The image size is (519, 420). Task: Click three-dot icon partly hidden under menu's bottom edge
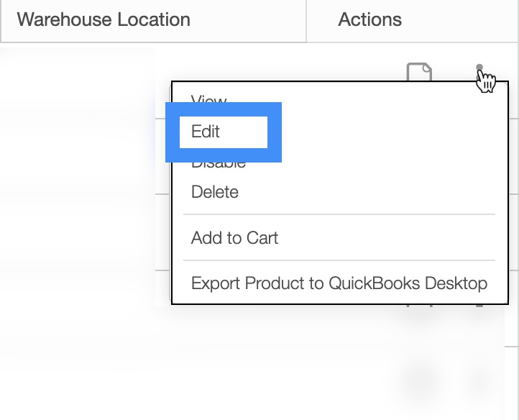tap(479, 308)
